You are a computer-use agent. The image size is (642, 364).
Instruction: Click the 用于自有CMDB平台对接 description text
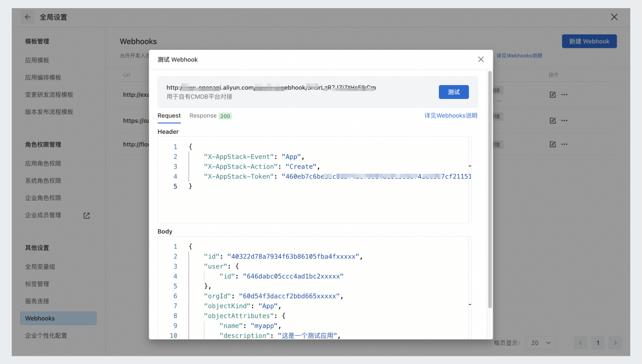[199, 96]
